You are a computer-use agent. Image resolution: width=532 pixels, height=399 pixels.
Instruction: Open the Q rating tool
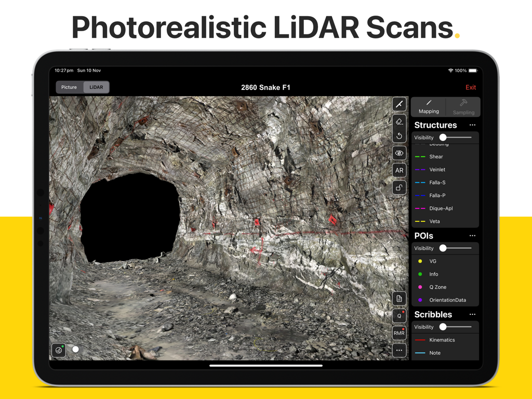pyautogui.click(x=399, y=315)
